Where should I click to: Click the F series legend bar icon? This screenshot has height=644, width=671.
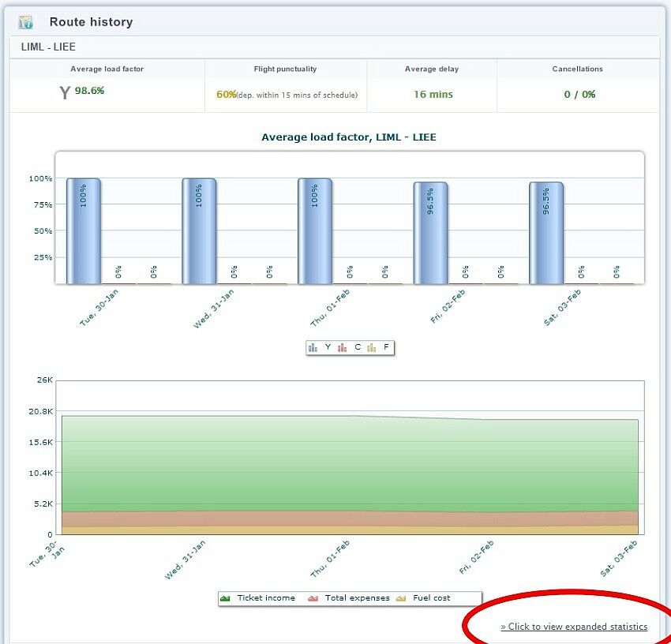371,347
